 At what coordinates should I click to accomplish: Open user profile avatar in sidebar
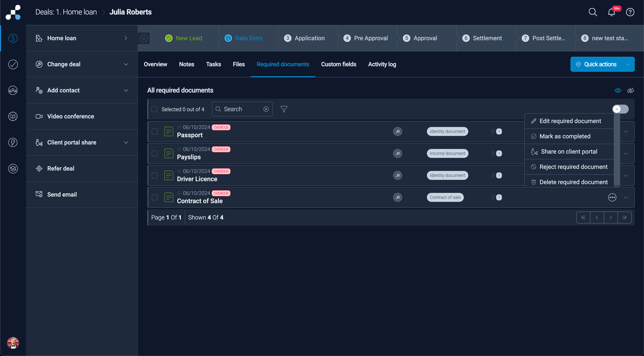(x=13, y=343)
